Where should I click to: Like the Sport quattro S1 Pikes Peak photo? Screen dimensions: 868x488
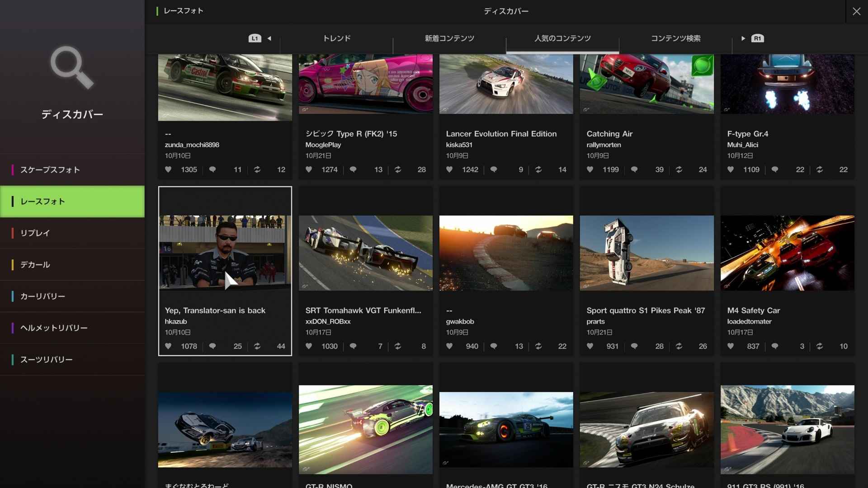(590, 346)
